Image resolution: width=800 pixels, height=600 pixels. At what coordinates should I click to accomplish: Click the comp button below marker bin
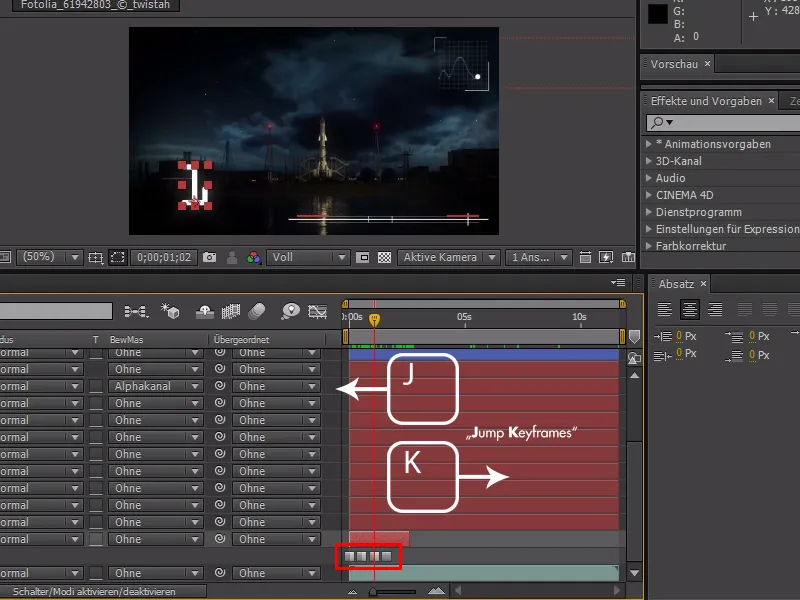point(634,358)
